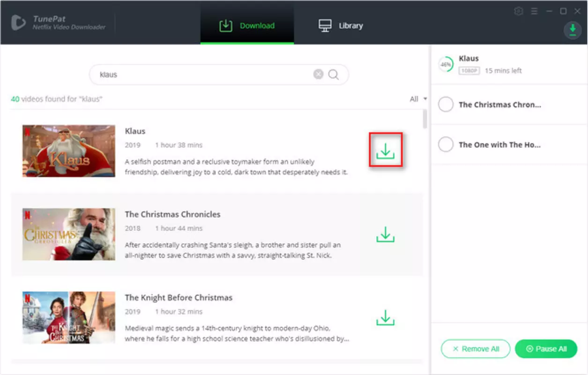Click The Knight Before Christmas title
Viewport: 588px width, 375px height.
click(179, 298)
